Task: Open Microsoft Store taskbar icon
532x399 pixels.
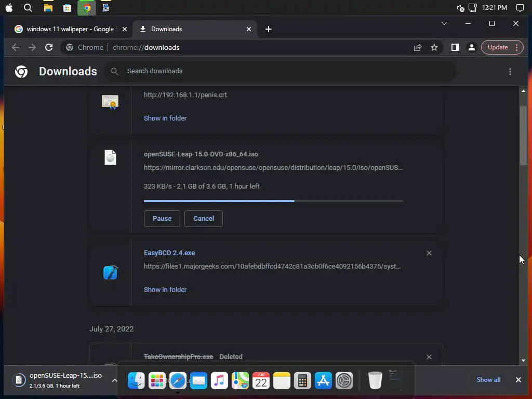Action: [67, 8]
